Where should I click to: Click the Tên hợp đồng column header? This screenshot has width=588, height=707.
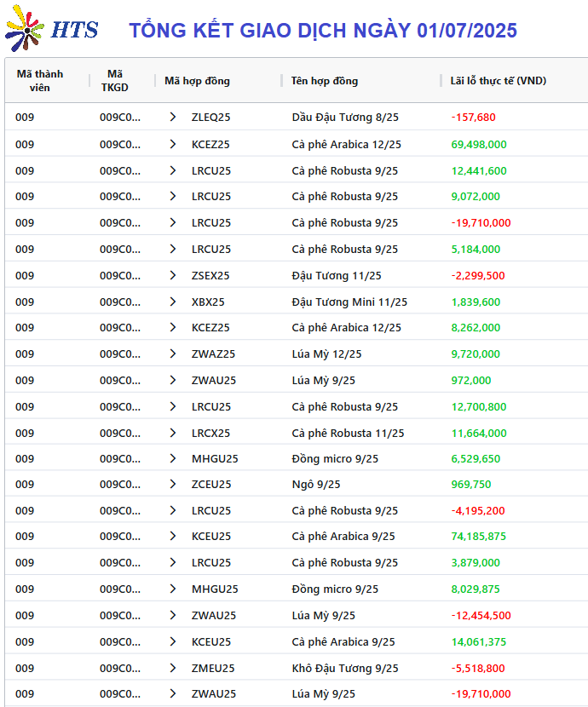(324, 81)
